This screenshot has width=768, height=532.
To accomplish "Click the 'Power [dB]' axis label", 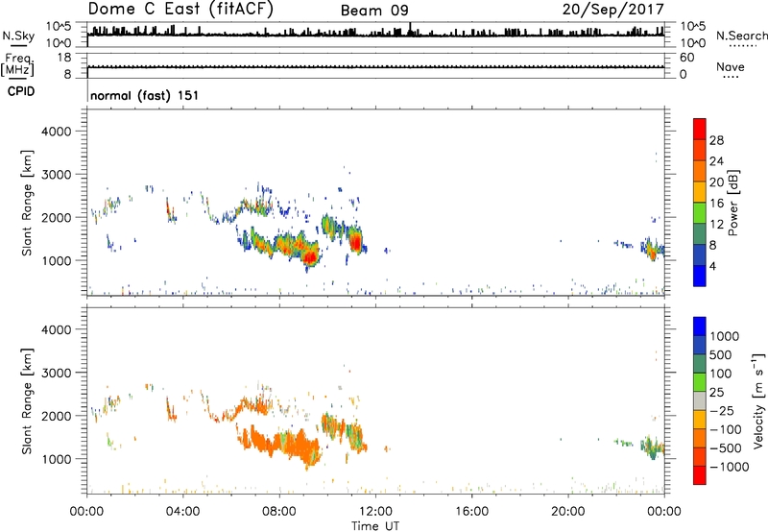I will [x=732, y=203].
